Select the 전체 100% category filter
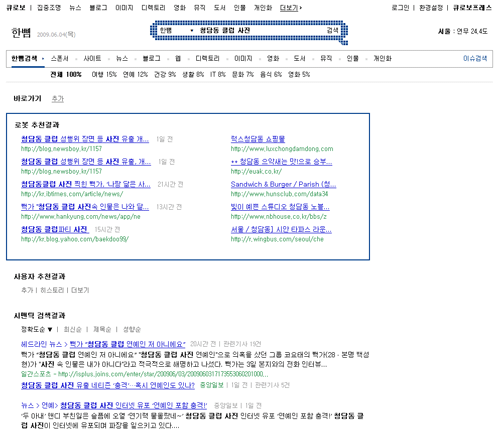The height and width of the screenshot is (432, 500). [x=66, y=74]
